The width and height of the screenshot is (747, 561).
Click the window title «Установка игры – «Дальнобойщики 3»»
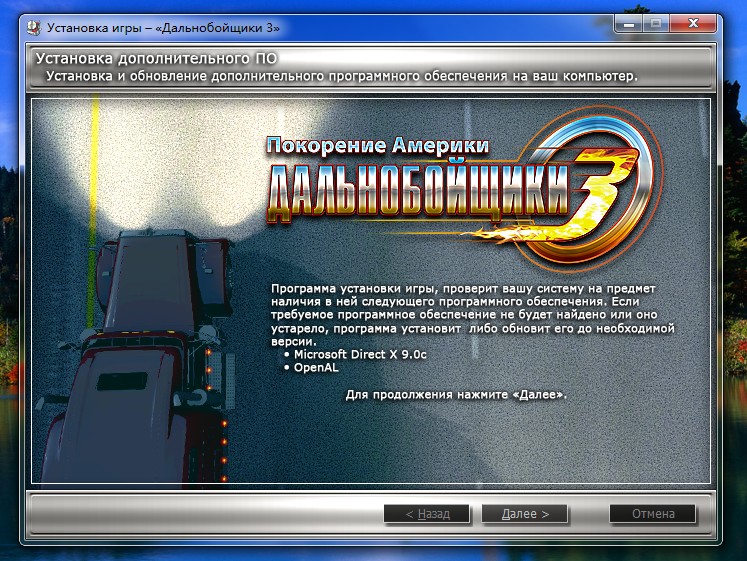tap(163, 28)
